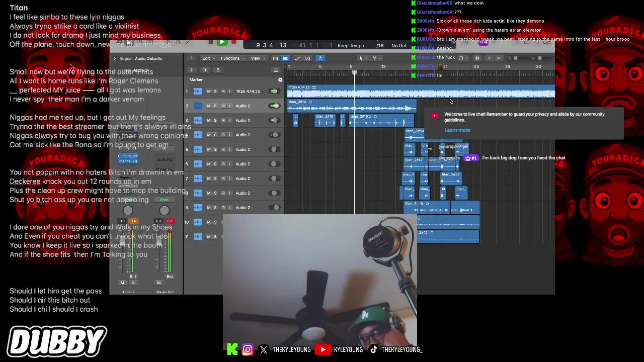Toggle track 2 on/off switch
Image resolution: width=644 pixels, height=362 pixels.
(274, 106)
